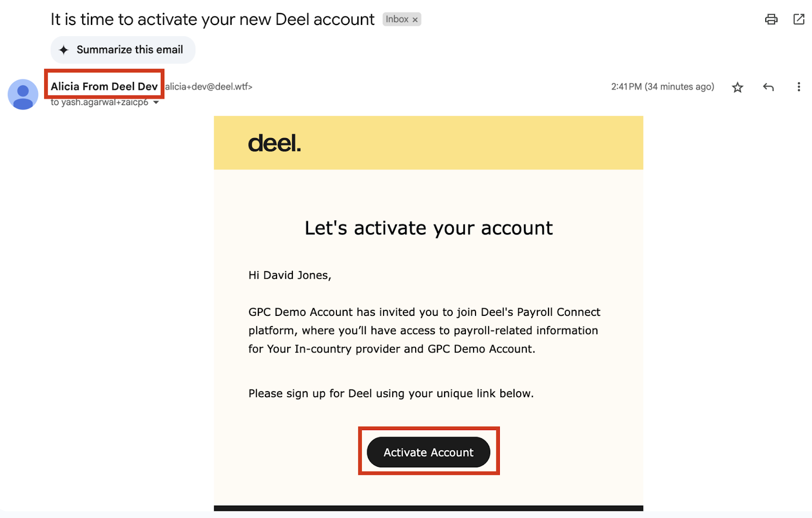Expand recipient details arrow beside yash.agarwal
The width and height of the screenshot is (812, 518).
tap(156, 103)
